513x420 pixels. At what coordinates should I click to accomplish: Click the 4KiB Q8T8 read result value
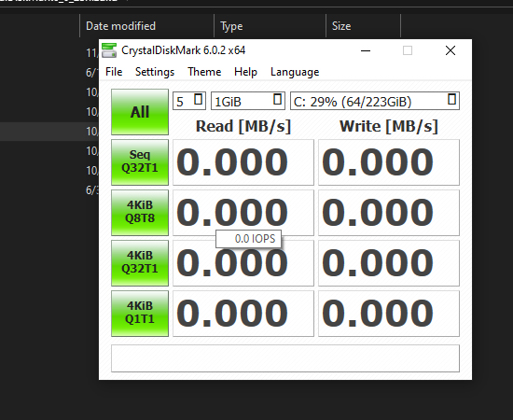click(x=243, y=213)
